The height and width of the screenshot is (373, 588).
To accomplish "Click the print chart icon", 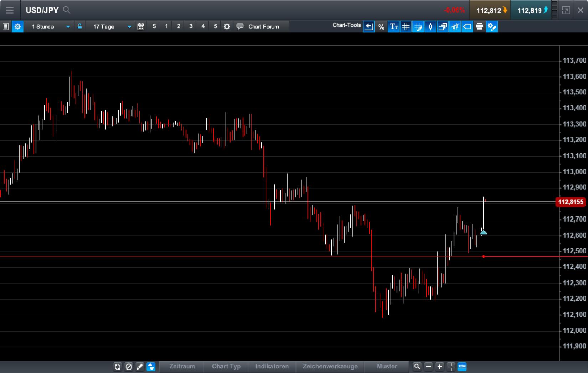I will (479, 26).
